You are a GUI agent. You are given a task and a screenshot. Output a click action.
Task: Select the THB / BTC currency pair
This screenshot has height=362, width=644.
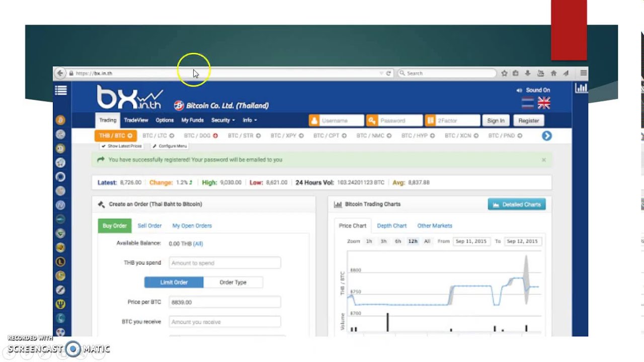(x=116, y=136)
